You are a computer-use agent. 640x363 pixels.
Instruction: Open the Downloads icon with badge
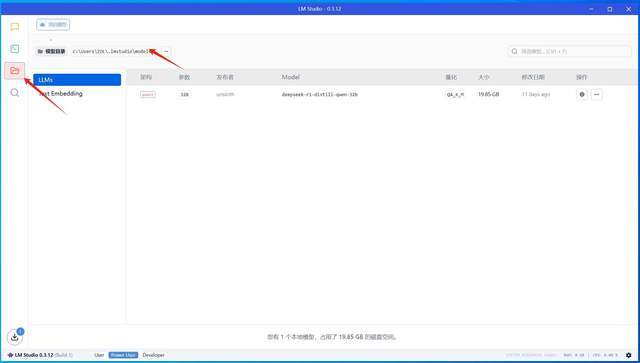[15, 337]
